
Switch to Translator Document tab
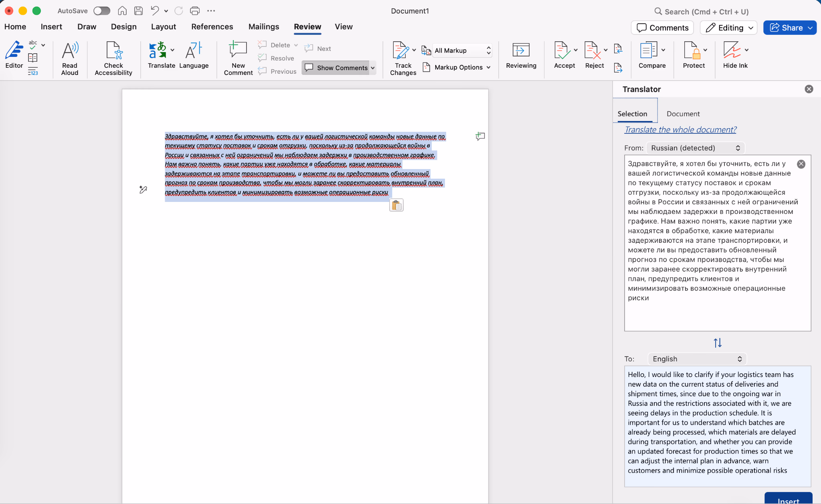[683, 114]
